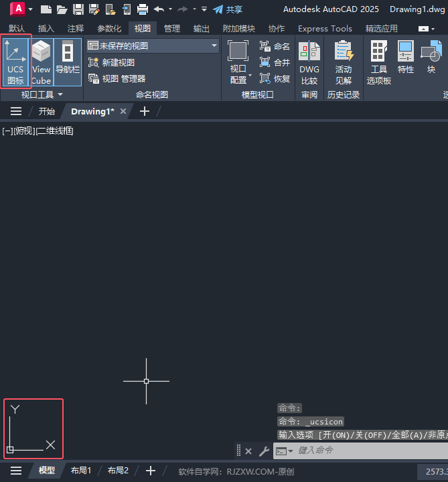Image resolution: width=448 pixels, height=482 pixels.
Task: Save the drawing with the disk icon
Action: coord(78,9)
